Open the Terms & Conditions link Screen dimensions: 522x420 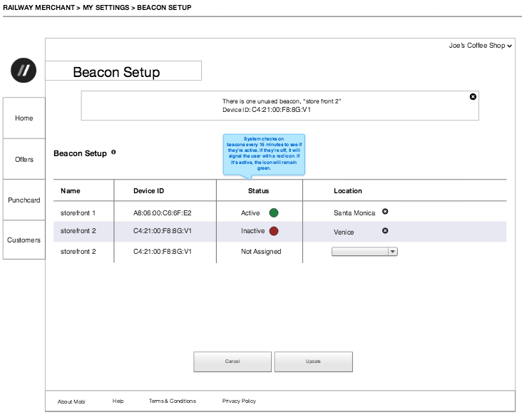point(172,401)
